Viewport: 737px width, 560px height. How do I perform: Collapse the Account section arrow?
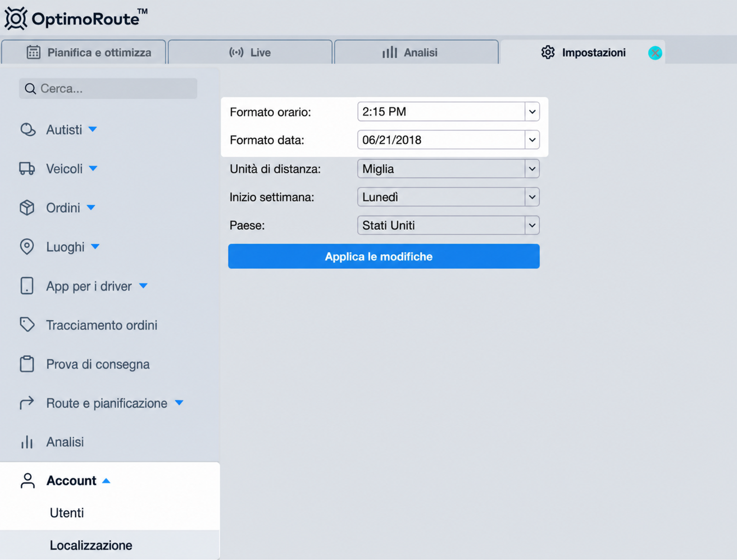click(x=106, y=481)
